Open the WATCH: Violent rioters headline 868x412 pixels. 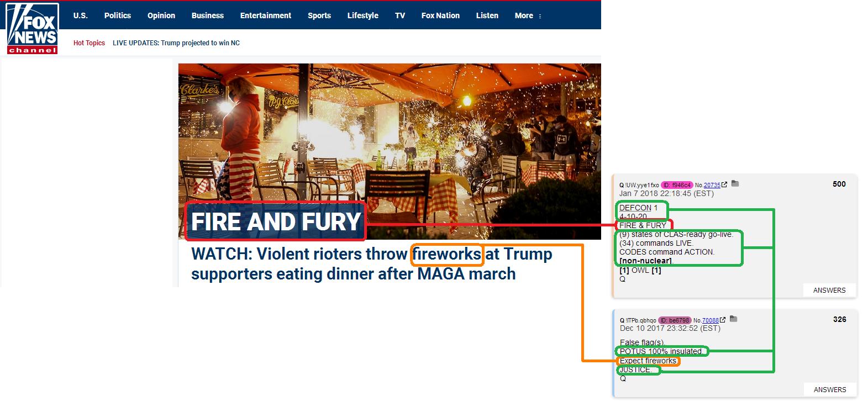371,264
